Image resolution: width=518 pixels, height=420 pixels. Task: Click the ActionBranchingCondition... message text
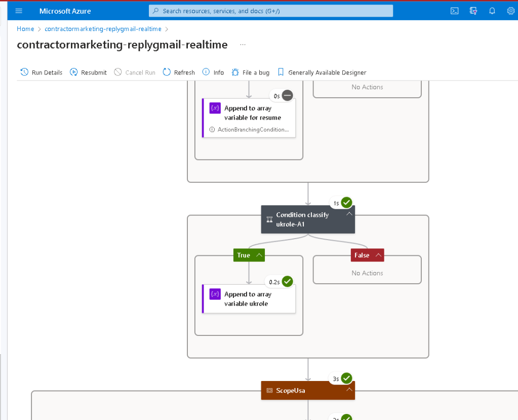253,130
